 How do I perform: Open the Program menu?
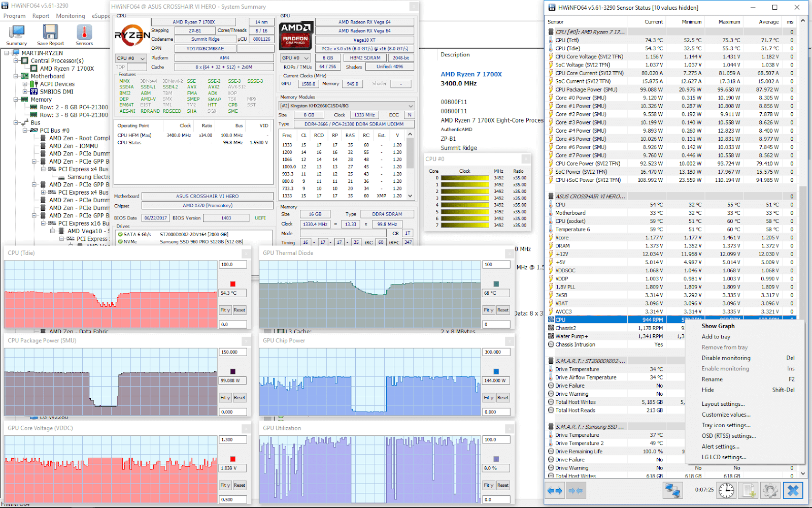coord(14,16)
